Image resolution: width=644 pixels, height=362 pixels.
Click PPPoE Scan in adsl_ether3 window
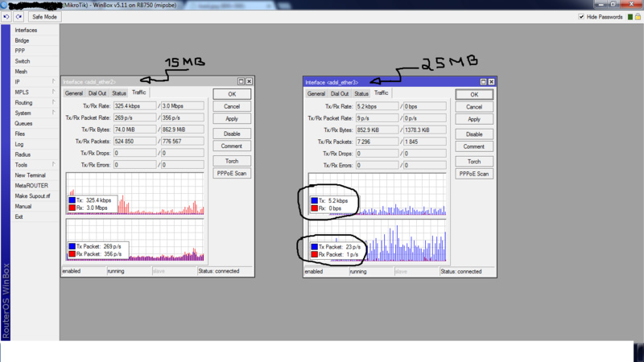(x=474, y=174)
